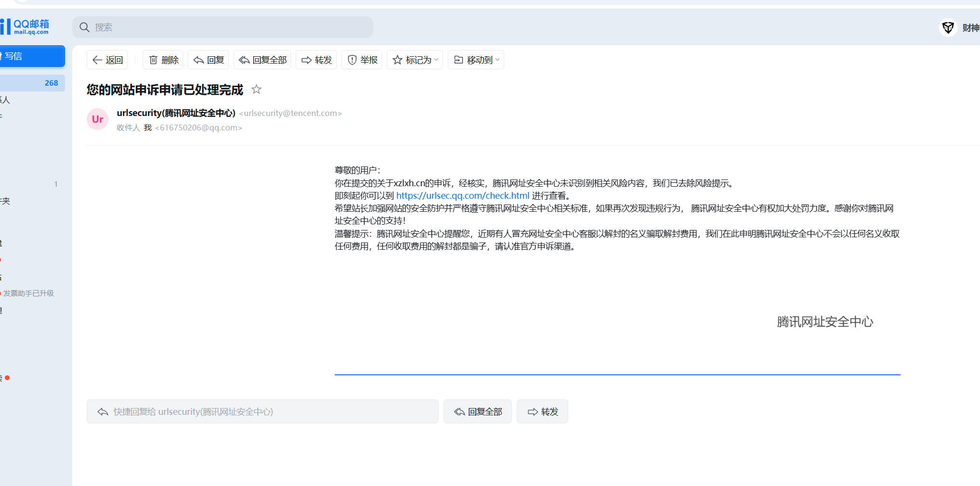Delete this email with 删除

coord(163,60)
